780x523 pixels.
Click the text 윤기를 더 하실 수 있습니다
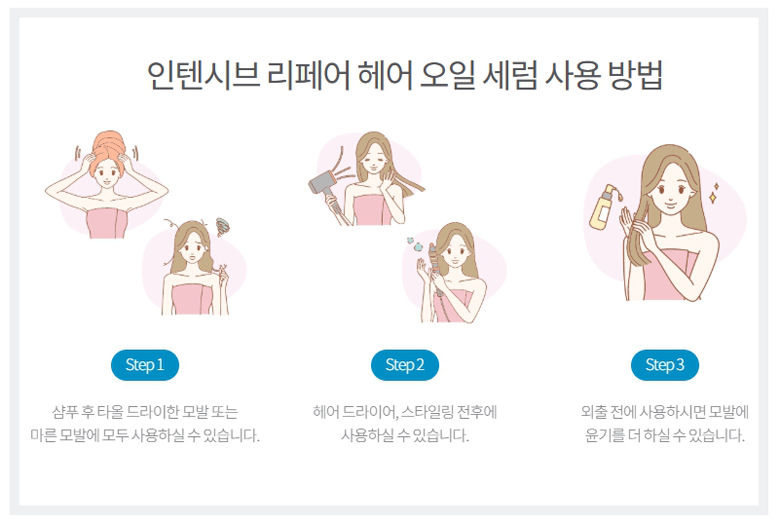pos(665,435)
